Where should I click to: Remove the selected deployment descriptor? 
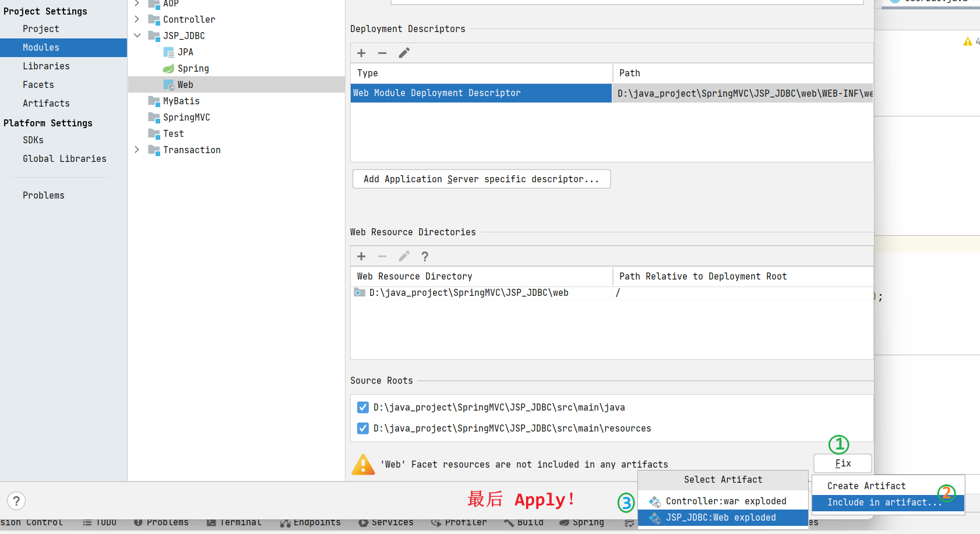point(382,53)
